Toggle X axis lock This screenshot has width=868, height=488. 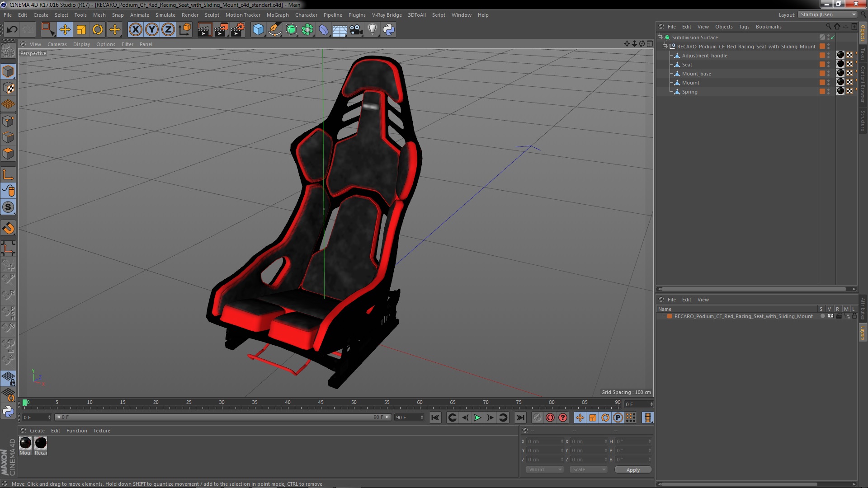[135, 30]
